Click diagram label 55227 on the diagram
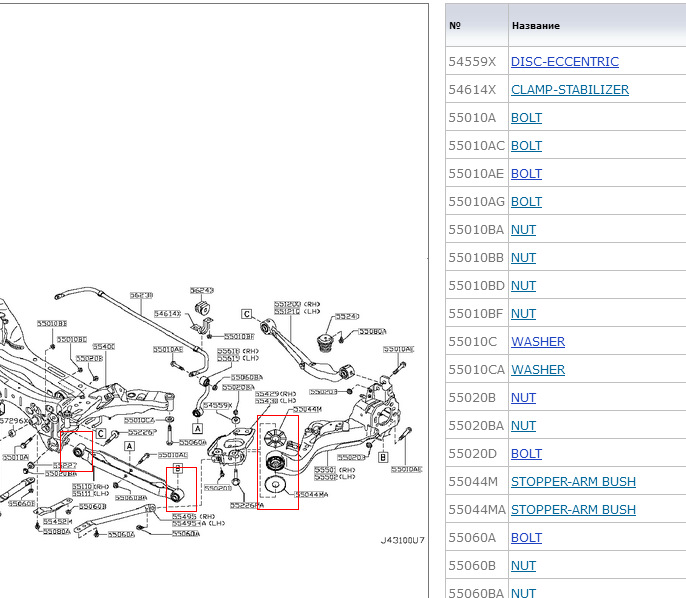This screenshot has height=598, width=686. coord(65,465)
